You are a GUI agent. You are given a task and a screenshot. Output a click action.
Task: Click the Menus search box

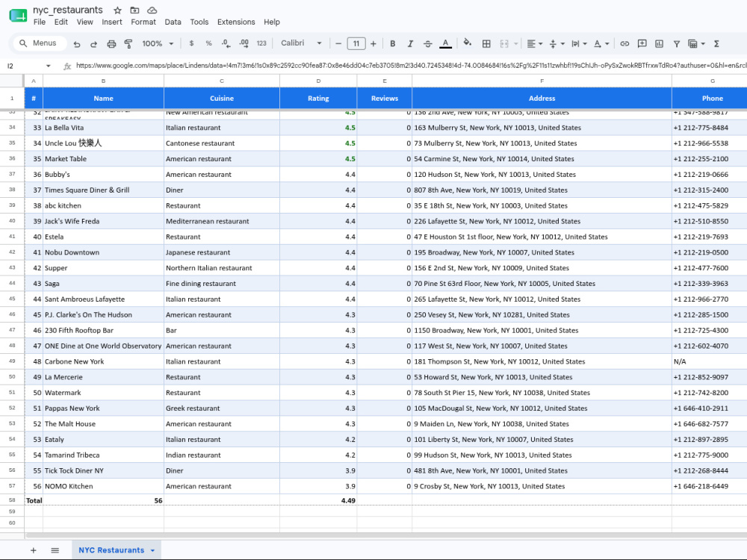tap(40, 43)
